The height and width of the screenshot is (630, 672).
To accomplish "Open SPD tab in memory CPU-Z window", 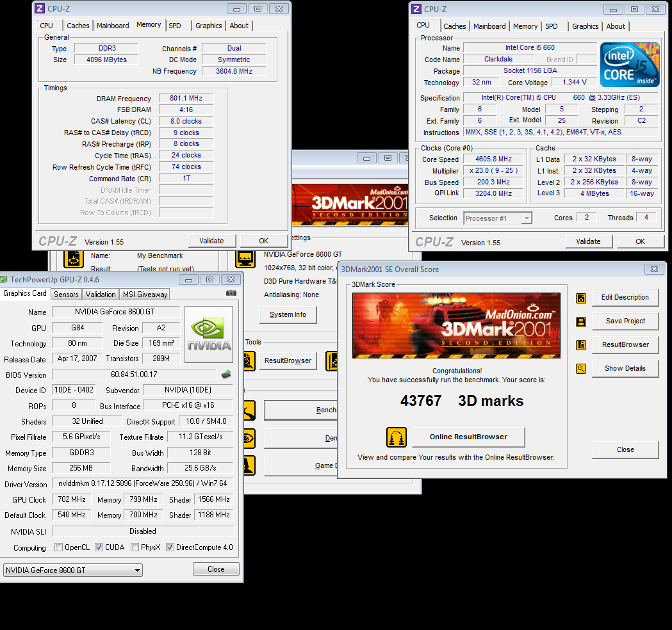I will coord(175,26).
